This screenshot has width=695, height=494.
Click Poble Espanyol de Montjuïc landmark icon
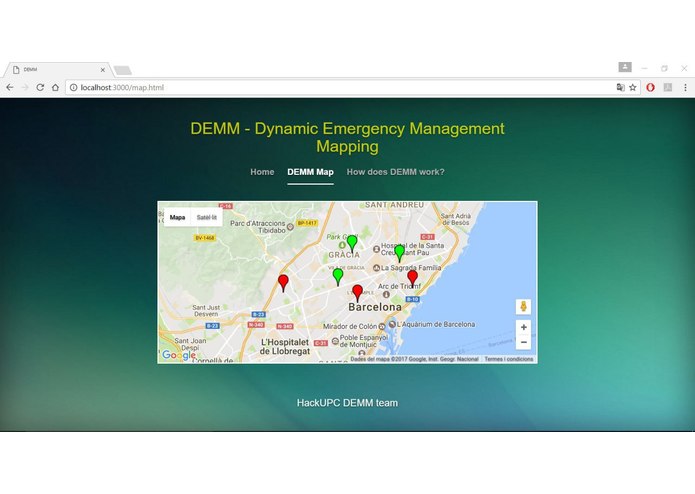(x=336, y=341)
